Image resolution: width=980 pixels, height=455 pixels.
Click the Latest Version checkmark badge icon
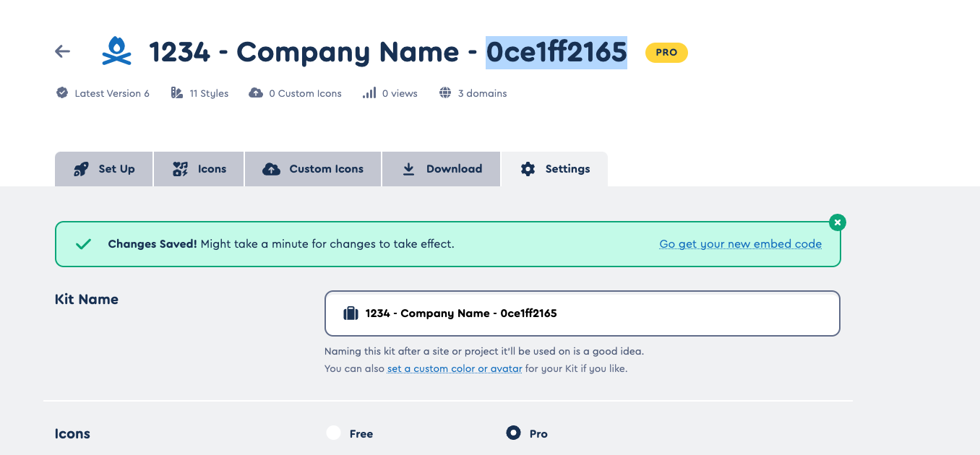click(62, 93)
